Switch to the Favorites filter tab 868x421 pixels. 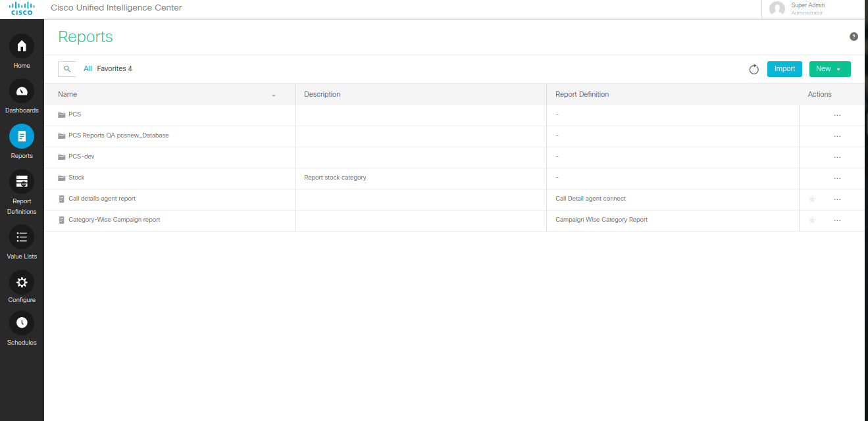(114, 69)
